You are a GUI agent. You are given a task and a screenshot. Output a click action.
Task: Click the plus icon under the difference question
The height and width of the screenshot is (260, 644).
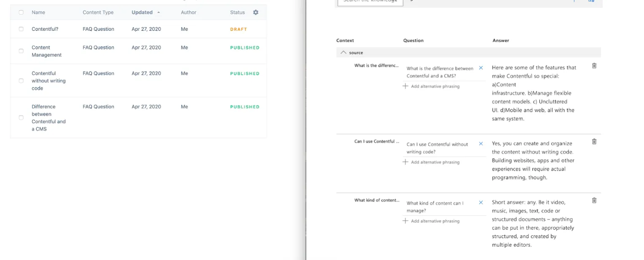click(x=405, y=86)
